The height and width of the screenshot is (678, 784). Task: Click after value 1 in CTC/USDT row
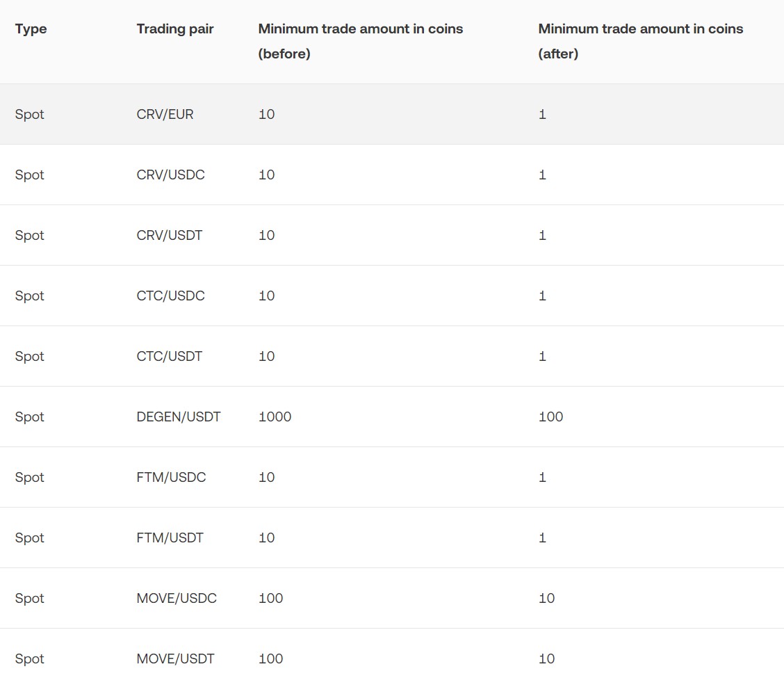click(x=543, y=356)
